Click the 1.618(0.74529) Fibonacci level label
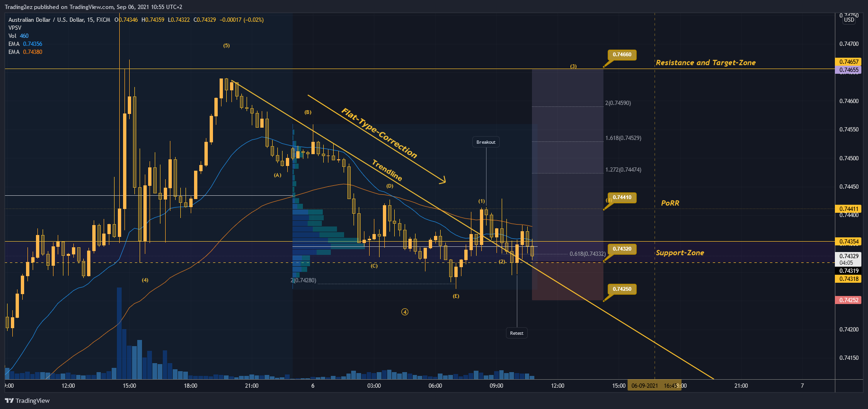 tap(623, 138)
